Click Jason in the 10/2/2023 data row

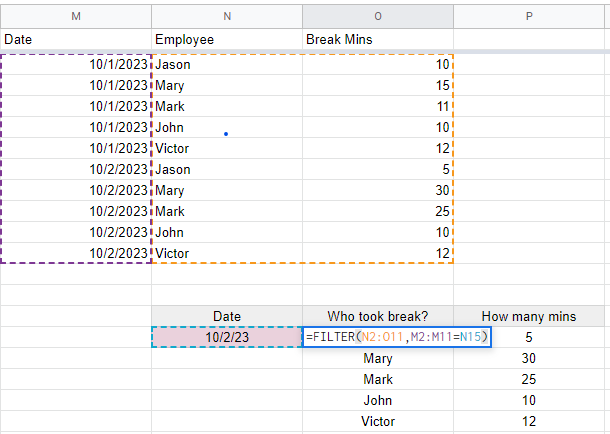pyautogui.click(x=227, y=169)
